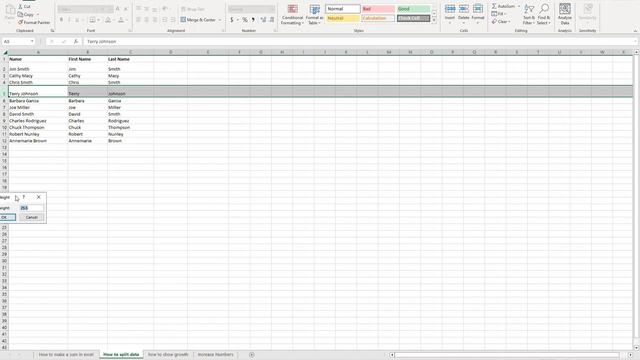Switch to 'How to split data' sheet tab

pos(121,355)
